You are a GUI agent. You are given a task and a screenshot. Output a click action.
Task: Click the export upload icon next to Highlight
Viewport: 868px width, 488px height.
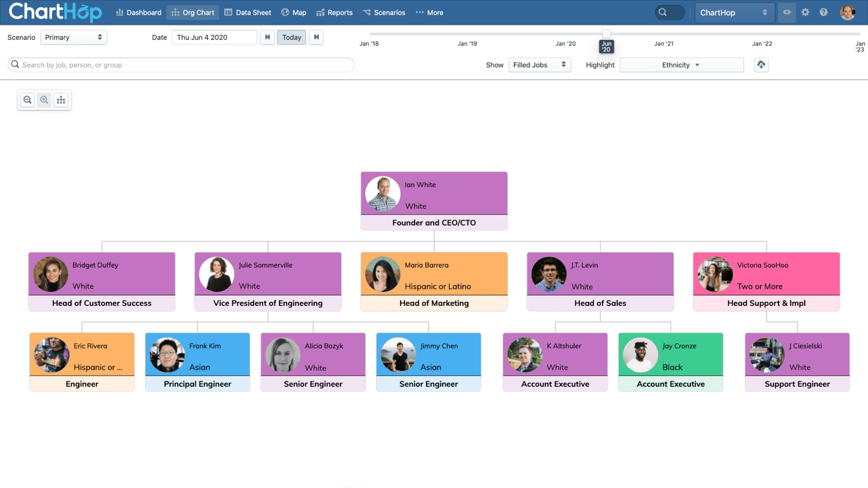(x=761, y=65)
